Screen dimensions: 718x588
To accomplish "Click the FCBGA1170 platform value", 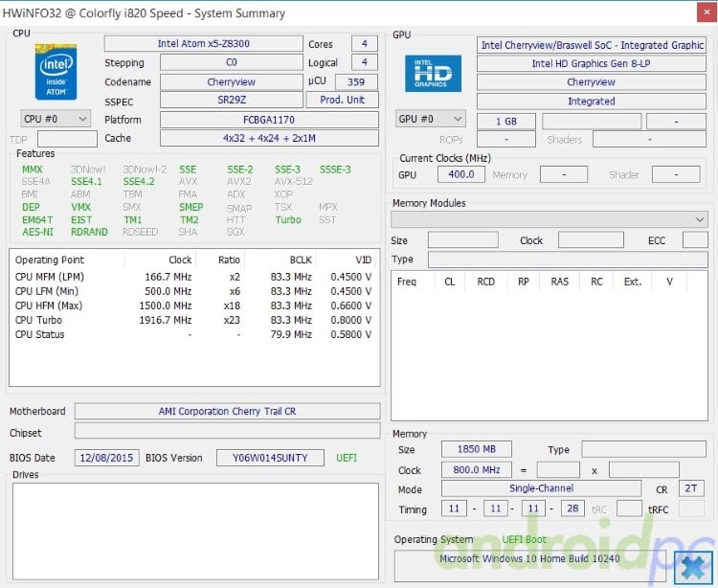I will point(269,120).
